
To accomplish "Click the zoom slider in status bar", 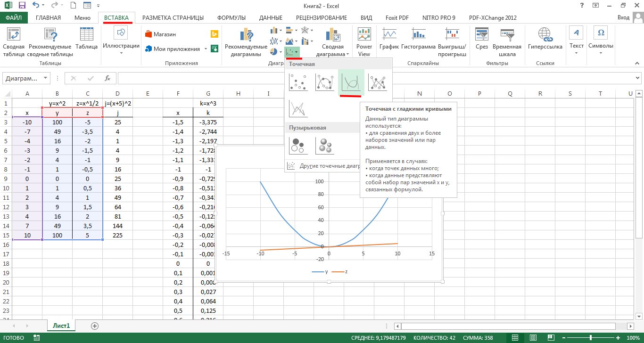I will point(592,338).
